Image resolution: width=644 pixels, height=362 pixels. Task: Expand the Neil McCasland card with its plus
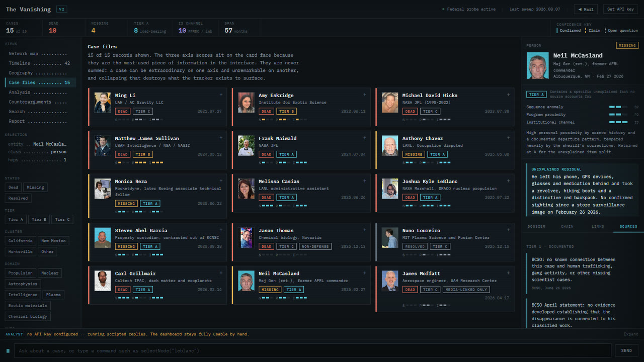click(x=365, y=273)
